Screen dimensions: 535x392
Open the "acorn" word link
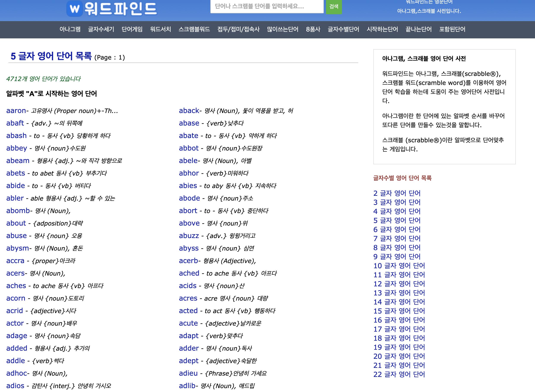[x=16, y=298]
